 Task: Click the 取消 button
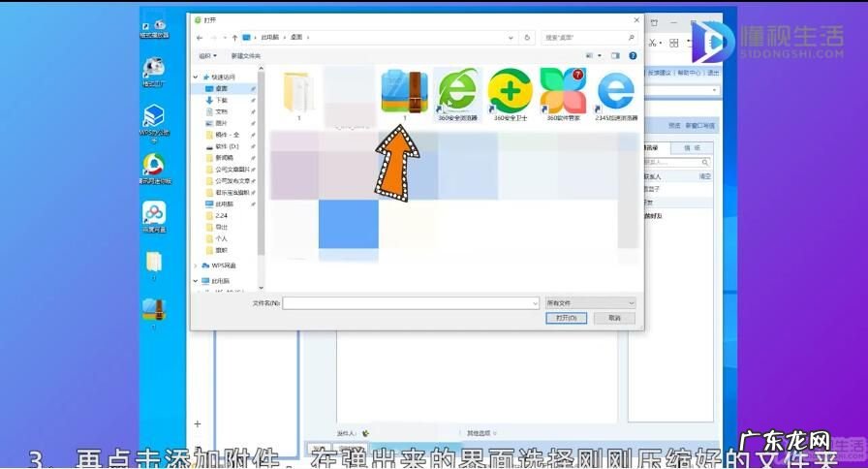click(x=614, y=318)
